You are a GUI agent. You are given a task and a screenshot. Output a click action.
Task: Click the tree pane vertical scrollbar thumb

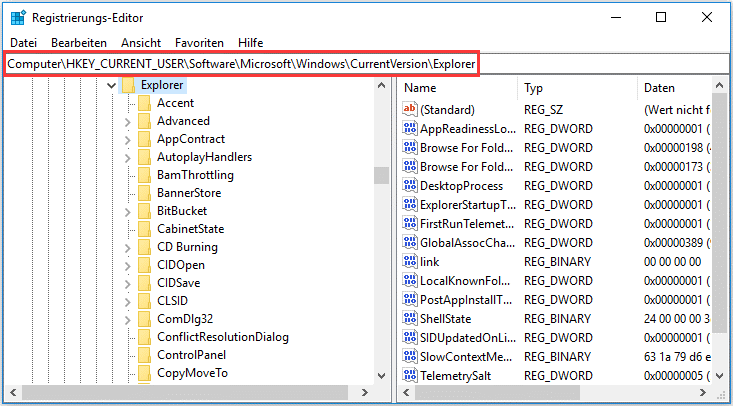pos(381,175)
